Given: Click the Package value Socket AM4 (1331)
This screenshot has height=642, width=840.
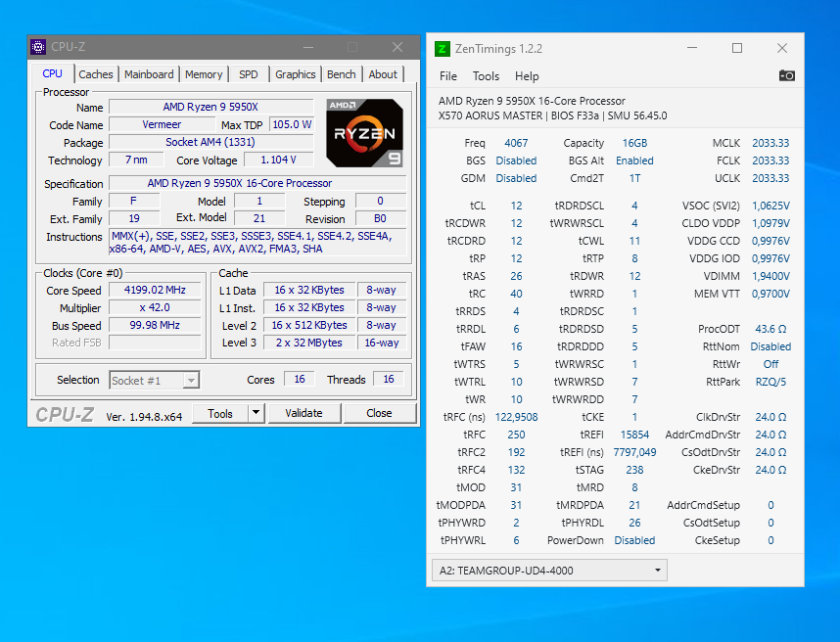Looking at the screenshot, I should [x=210, y=142].
